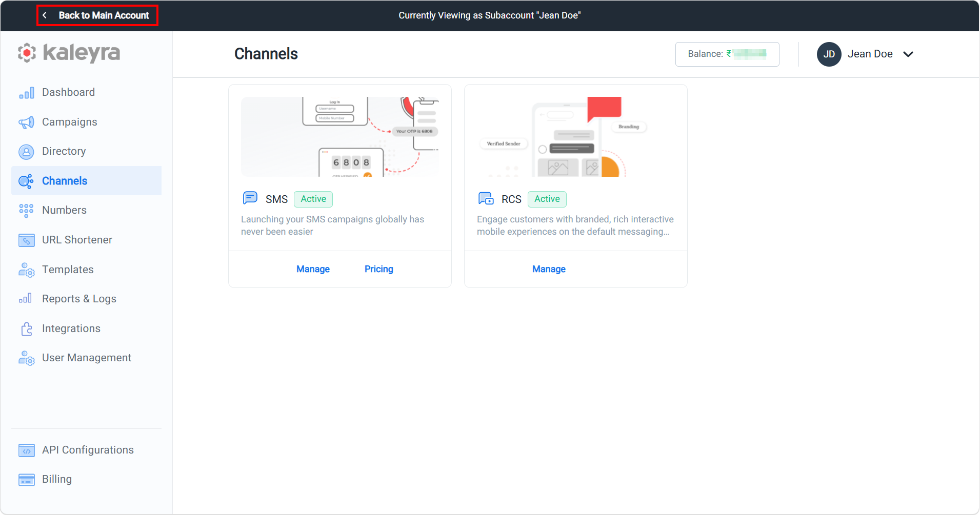Click the Channels sidebar icon
Image resolution: width=980 pixels, height=515 pixels.
27,181
